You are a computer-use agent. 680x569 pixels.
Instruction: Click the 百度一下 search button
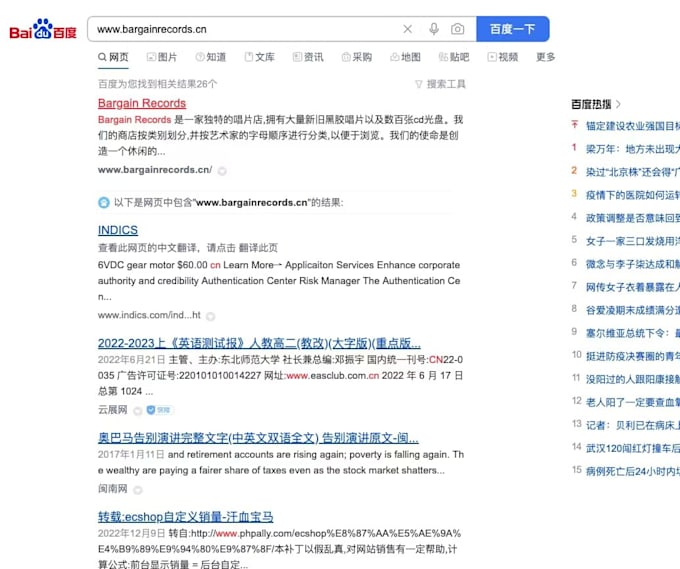(513, 29)
